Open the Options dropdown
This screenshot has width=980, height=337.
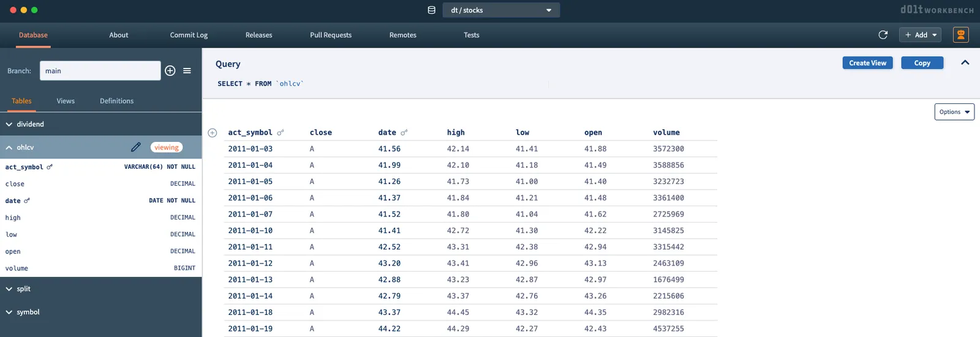(x=954, y=112)
